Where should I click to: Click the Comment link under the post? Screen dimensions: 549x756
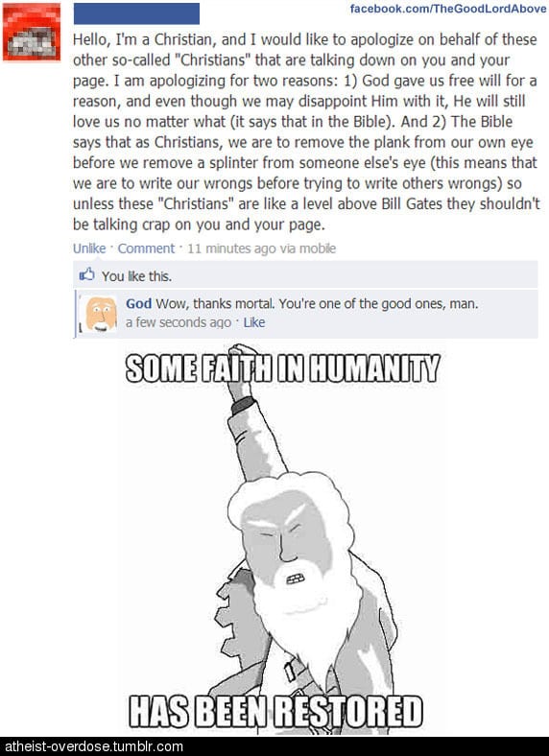coord(146,248)
